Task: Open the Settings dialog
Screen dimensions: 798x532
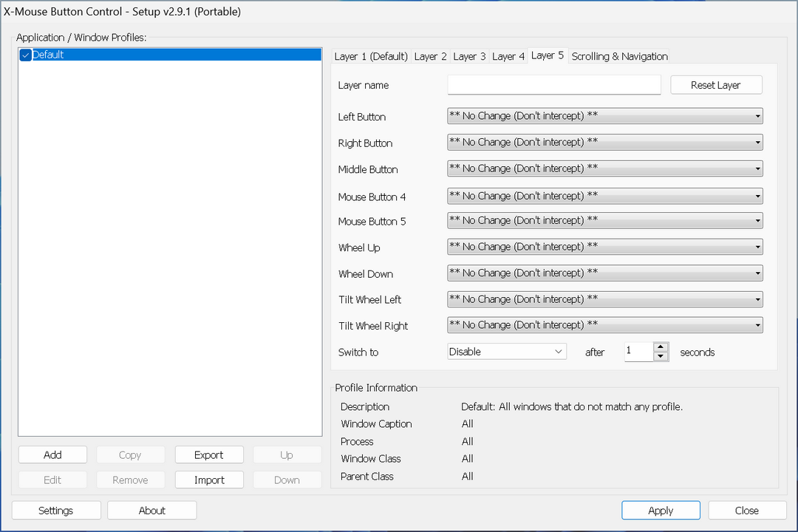Action: click(55, 510)
